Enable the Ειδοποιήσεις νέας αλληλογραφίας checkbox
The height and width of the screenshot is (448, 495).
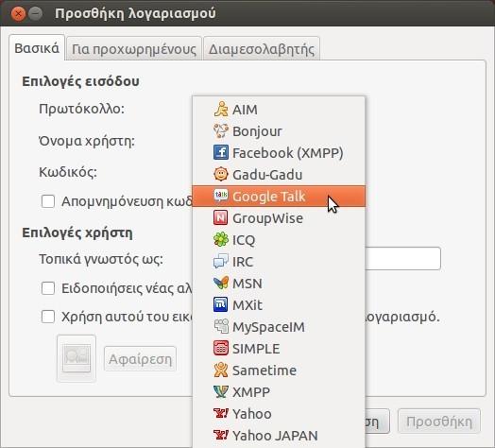pos(48,288)
